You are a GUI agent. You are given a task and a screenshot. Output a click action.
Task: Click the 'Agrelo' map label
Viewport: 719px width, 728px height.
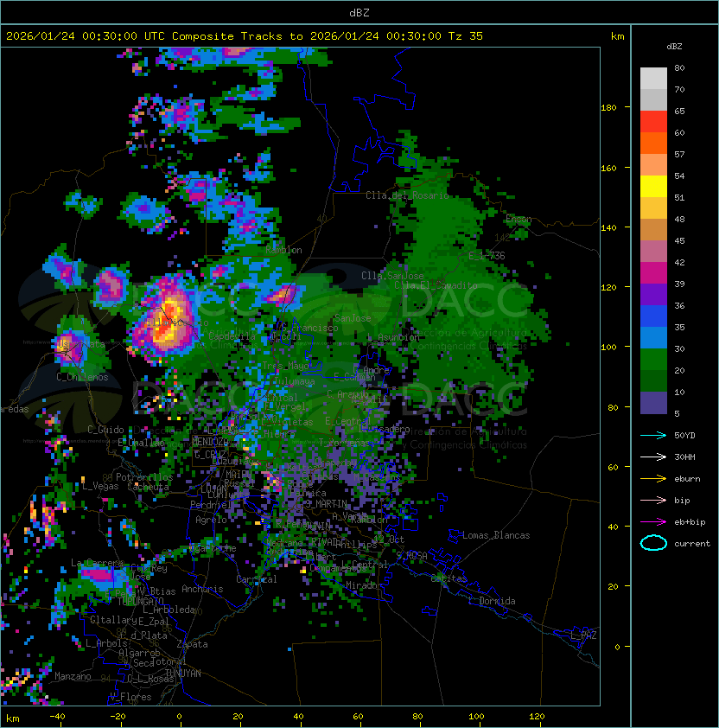point(211,520)
